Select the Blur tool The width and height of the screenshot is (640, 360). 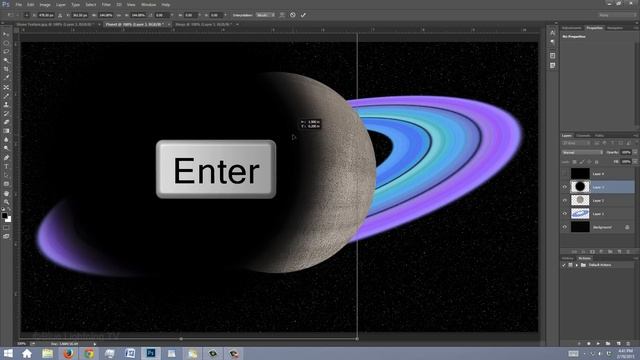coord(6,140)
